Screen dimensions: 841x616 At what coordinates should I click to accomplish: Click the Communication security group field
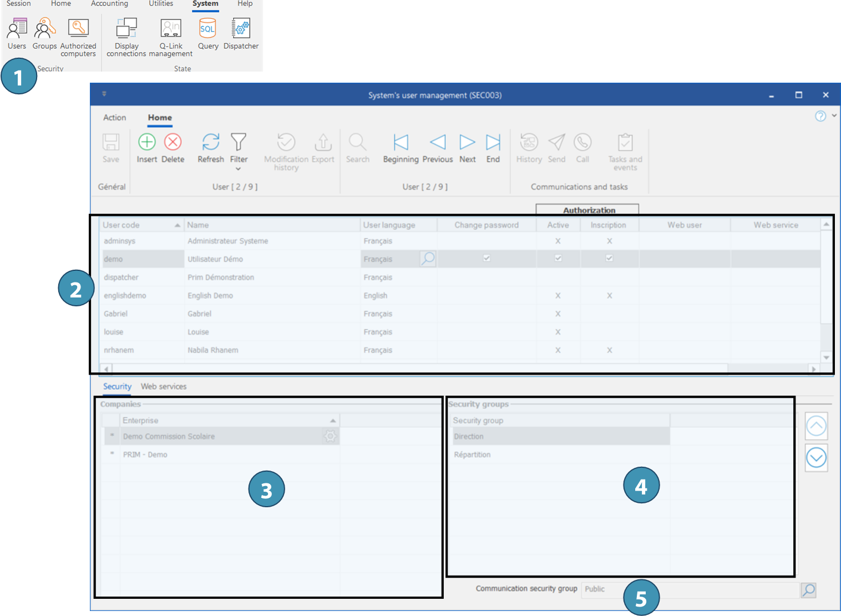690,589
